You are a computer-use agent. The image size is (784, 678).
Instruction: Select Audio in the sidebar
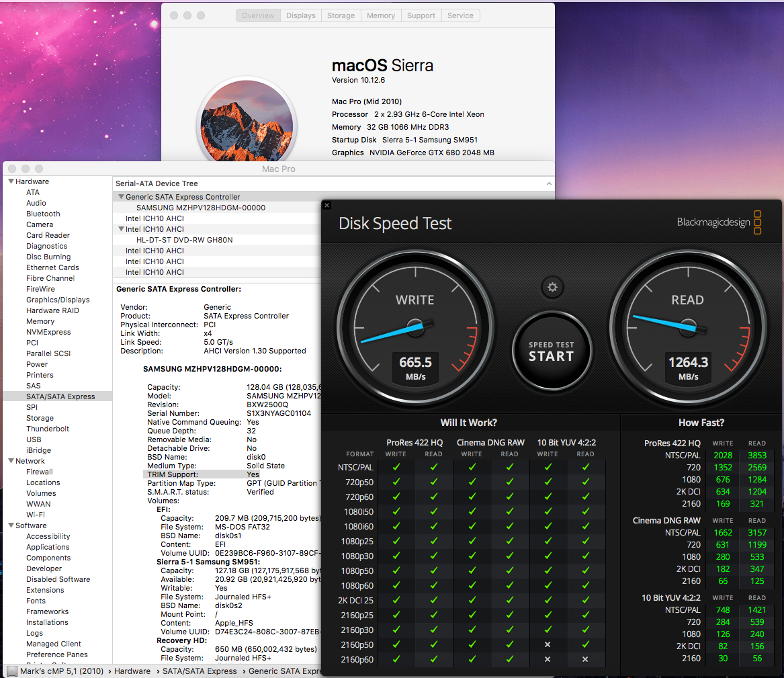point(36,203)
